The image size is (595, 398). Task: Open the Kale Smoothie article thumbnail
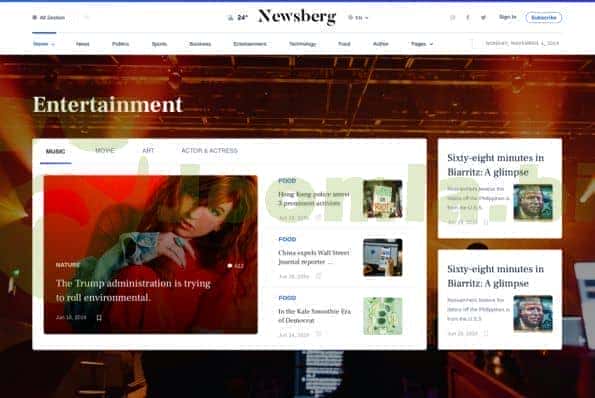(x=382, y=316)
